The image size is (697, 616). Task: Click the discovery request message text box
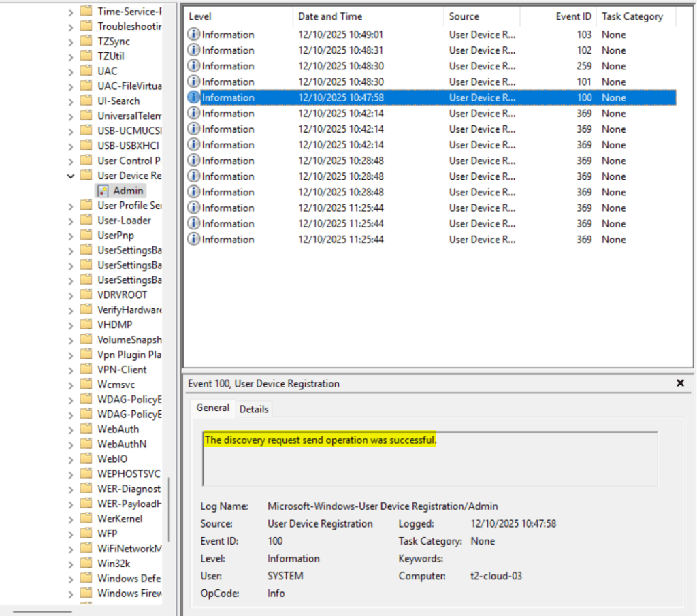click(429, 458)
